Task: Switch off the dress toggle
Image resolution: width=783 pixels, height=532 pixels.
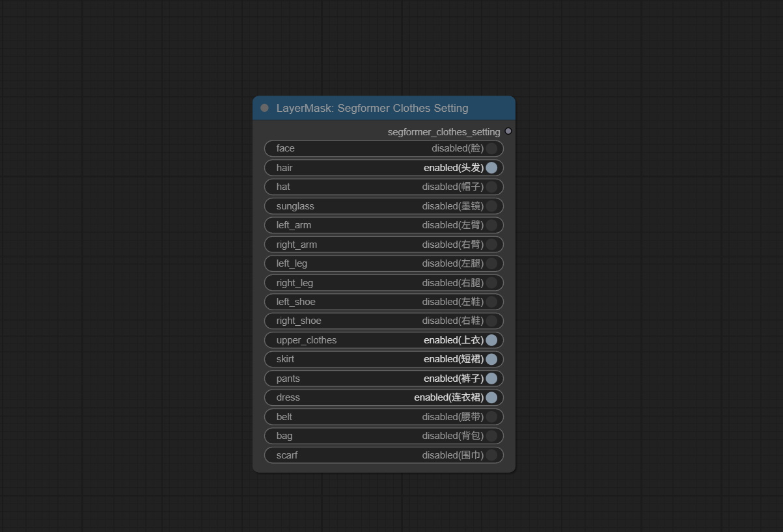Action: [x=491, y=397]
